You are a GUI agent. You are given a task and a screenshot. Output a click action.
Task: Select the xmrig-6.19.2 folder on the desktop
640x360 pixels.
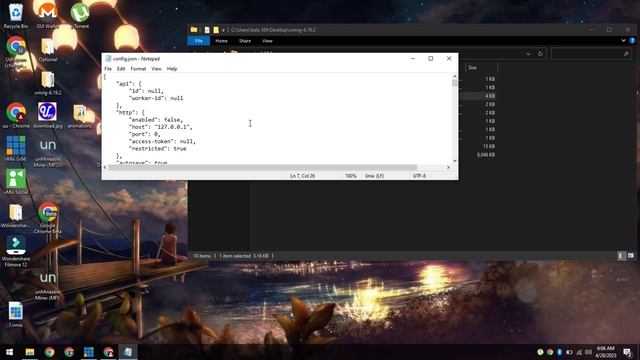48,83
